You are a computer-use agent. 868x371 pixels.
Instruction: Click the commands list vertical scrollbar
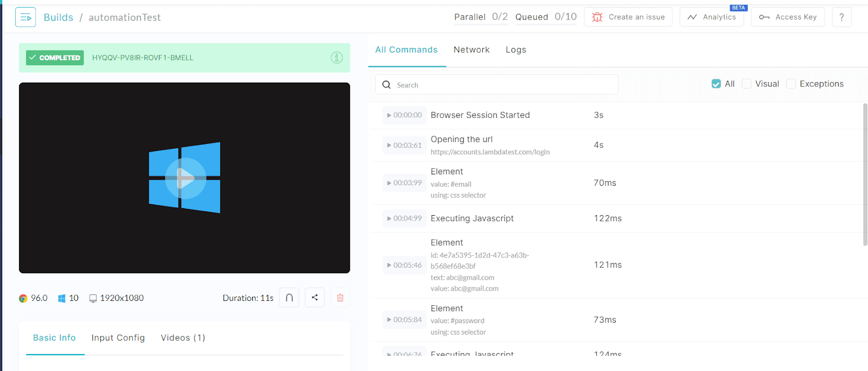tap(865, 174)
